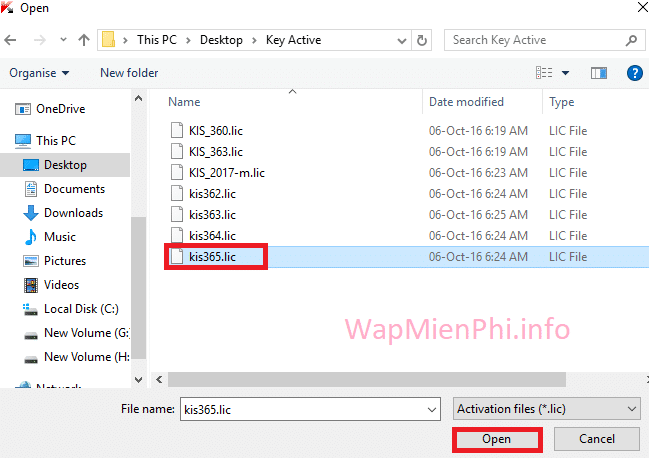Screen dimensions: 649x458
Task: Select 'This PC' in address breadcrumb
Action: coord(157,40)
